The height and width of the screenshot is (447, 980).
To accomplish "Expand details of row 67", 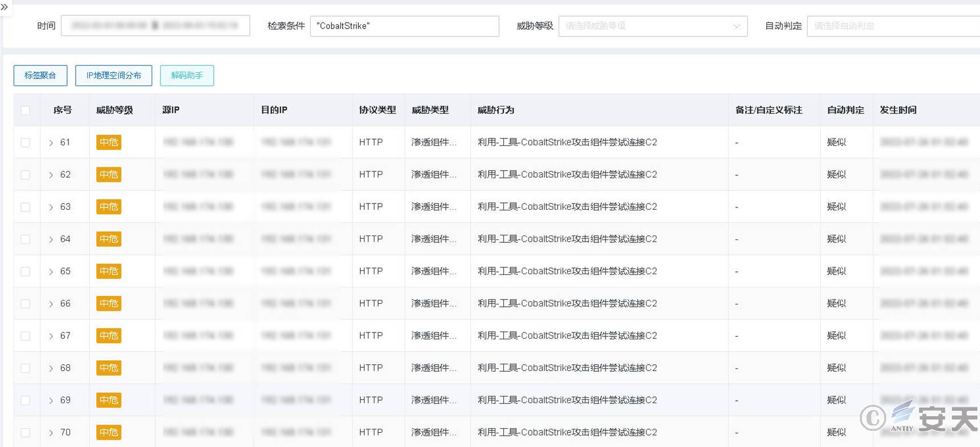I will pos(51,336).
